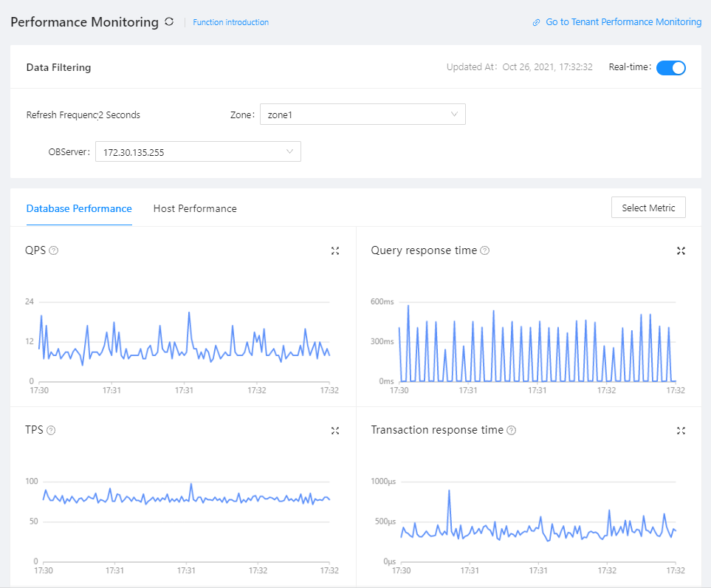The image size is (711, 588).
Task: Show help tooltip for TPS
Action: [51, 431]
